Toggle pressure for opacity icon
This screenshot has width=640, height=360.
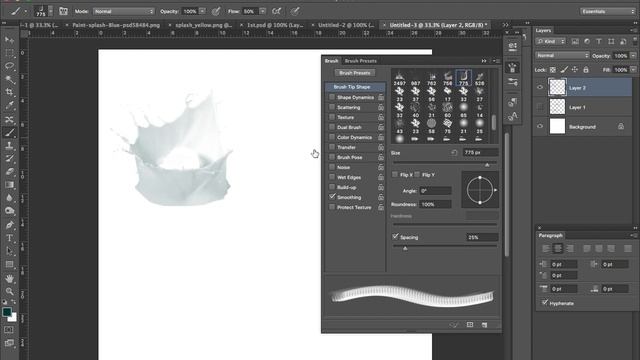[216, 11]
